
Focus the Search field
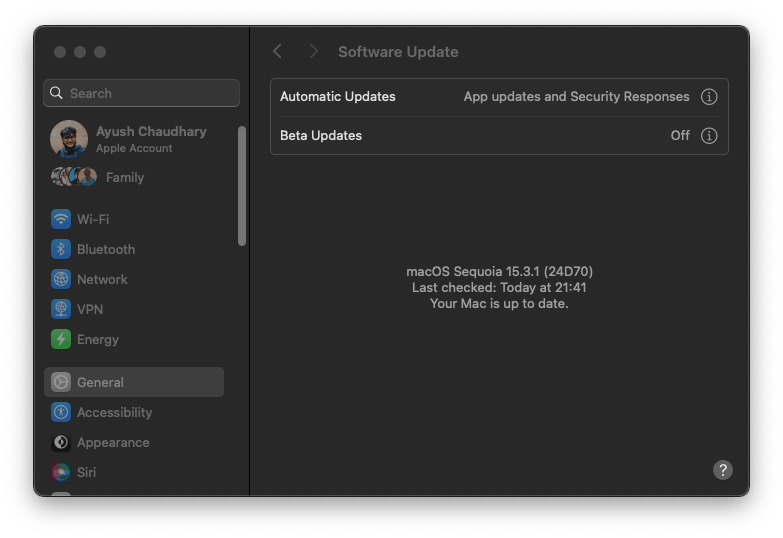[141, 93]
